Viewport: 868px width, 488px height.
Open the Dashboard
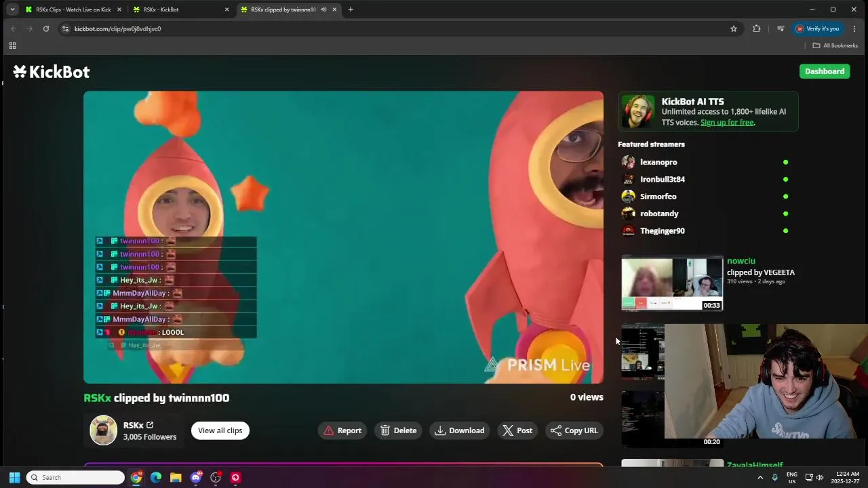pyautogui.click(x=825, y=71)
